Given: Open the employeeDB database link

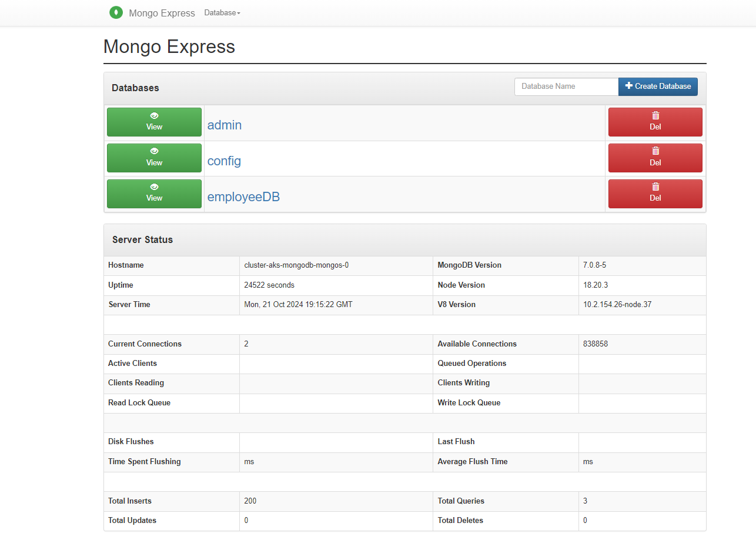Looking at the screenshot, I should click(243, 197).
